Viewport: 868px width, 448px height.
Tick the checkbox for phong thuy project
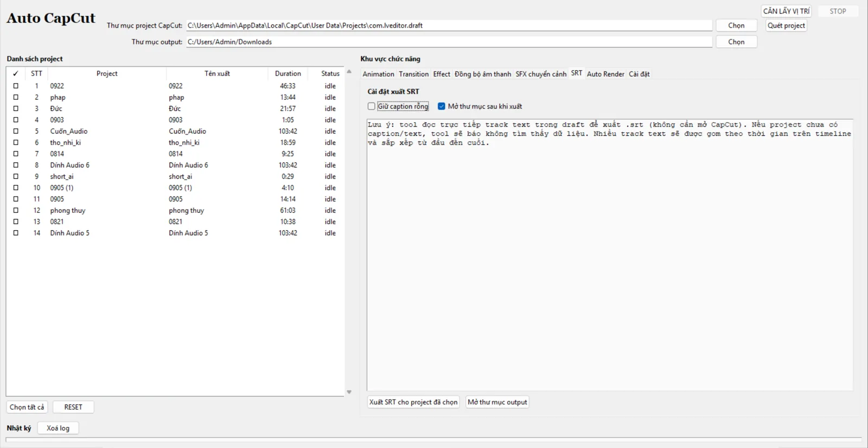[16, 210]
